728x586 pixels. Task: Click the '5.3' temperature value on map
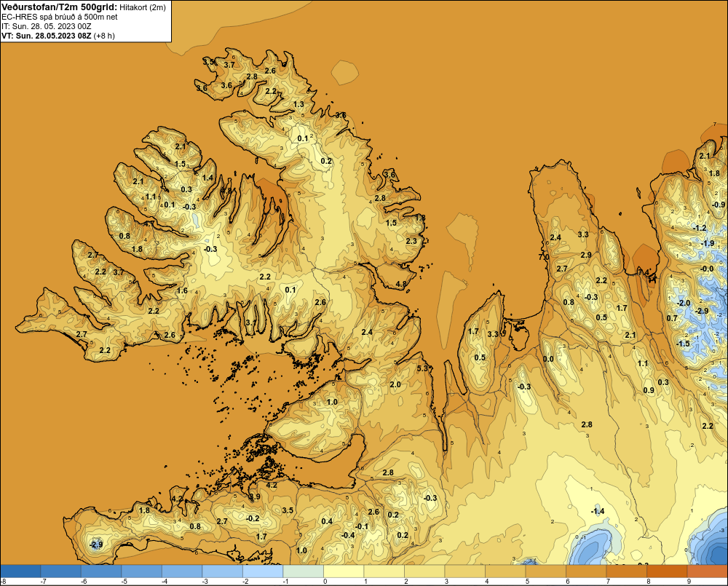tap(422, 368)
